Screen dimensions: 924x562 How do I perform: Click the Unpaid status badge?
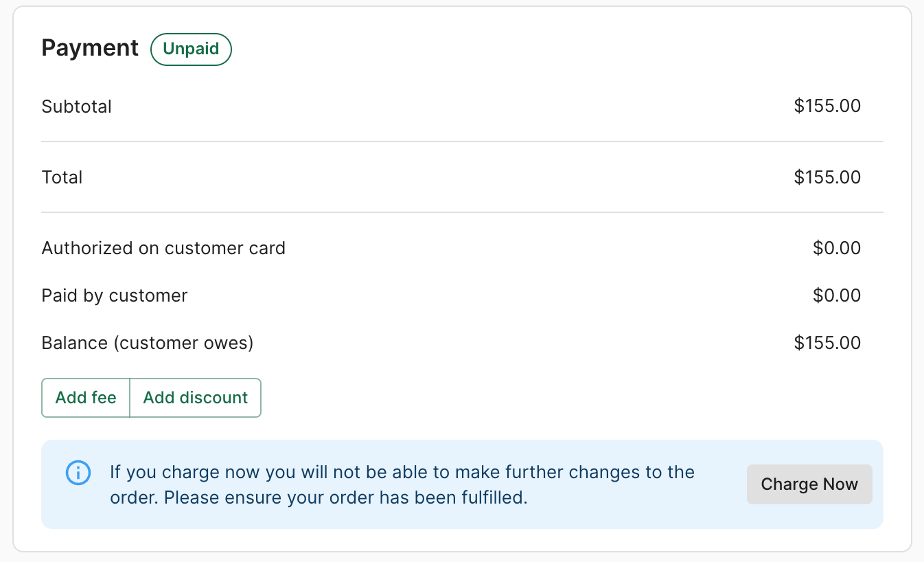pos(191,49)
